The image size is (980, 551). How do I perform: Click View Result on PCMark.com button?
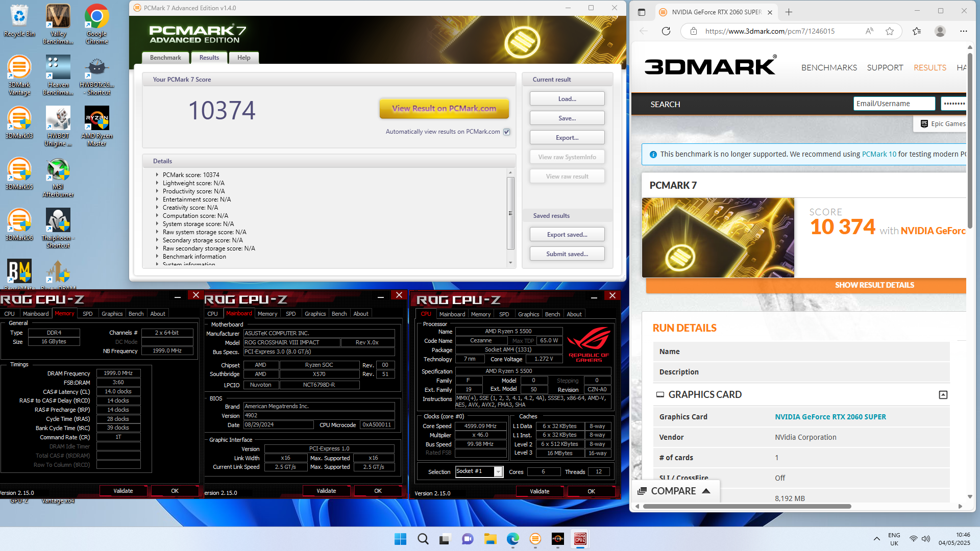444,108
